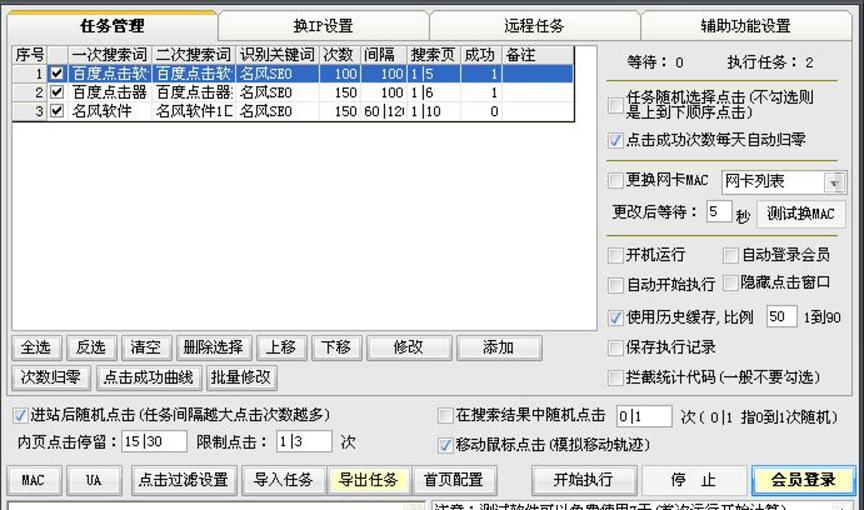Enable 开机运行 checkbox
Screen dimensions: 864x510
(615, 255)
